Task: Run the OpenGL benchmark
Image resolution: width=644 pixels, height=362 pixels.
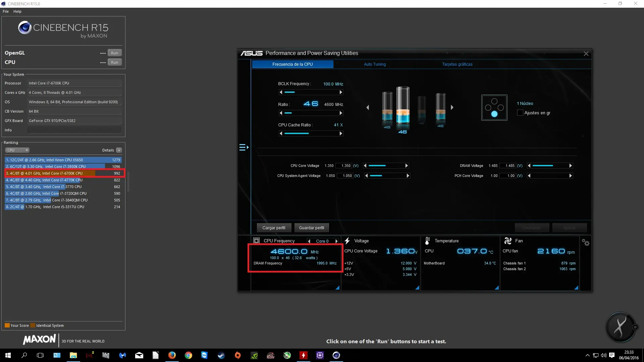Action: (x=114, y=53)
